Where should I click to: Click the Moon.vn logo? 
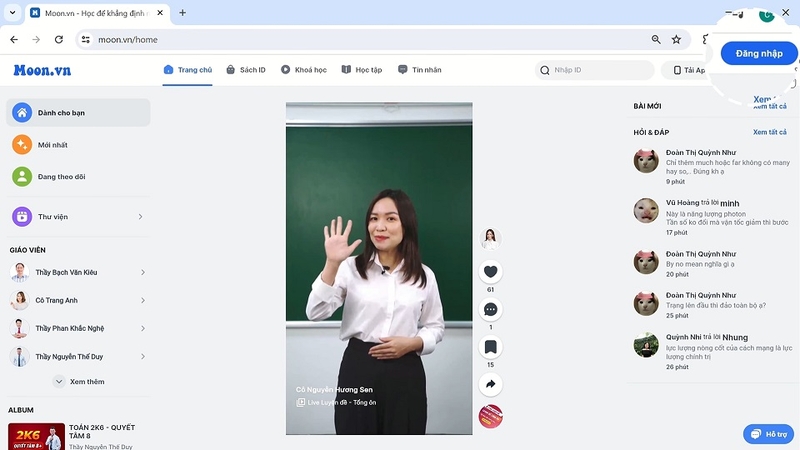click(42, 70)
